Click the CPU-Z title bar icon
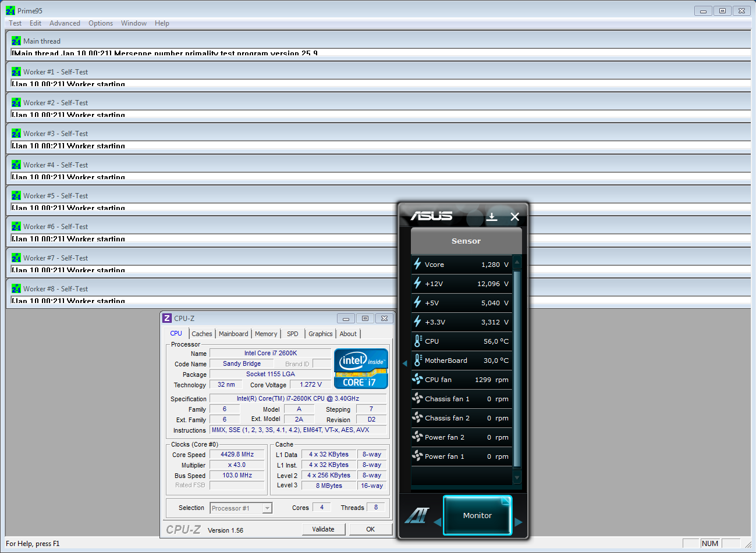 point(167,318)
